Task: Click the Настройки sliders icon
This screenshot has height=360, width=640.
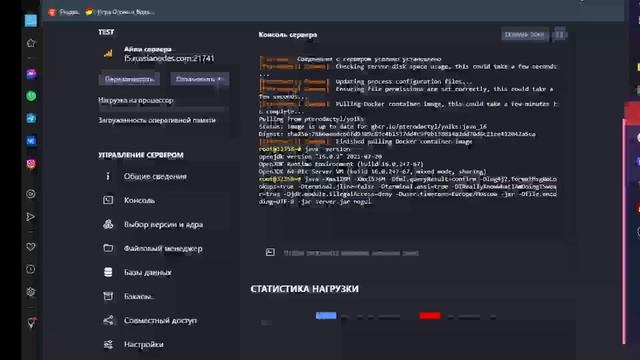Action: pos(108,344)
